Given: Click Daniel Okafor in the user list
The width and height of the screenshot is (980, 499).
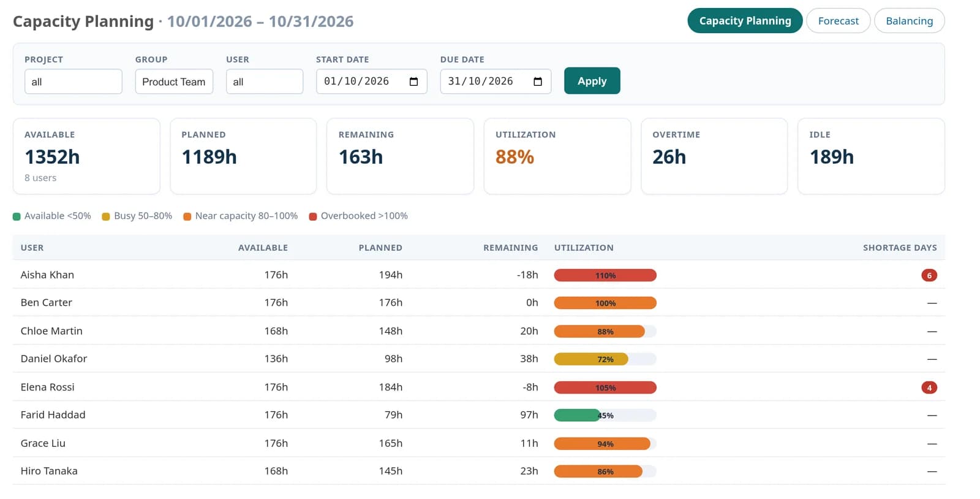Looking at the screenshot, I should pos(54,359).
